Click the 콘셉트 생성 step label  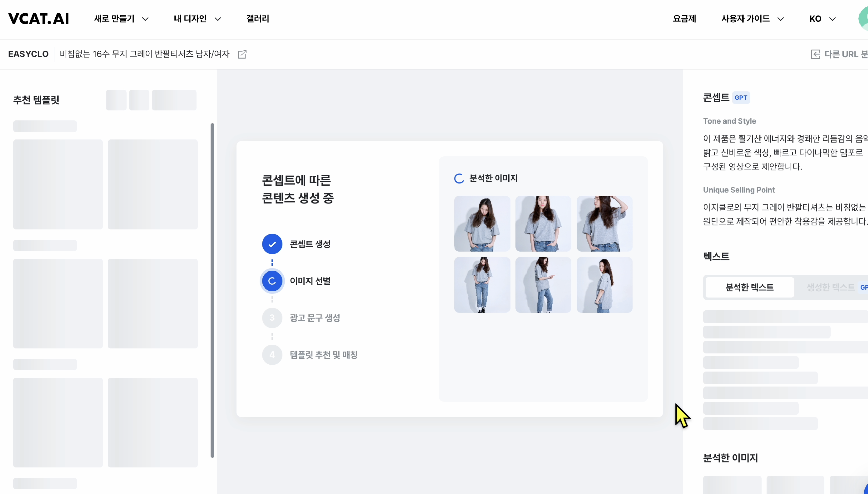[x=310, y=244]
